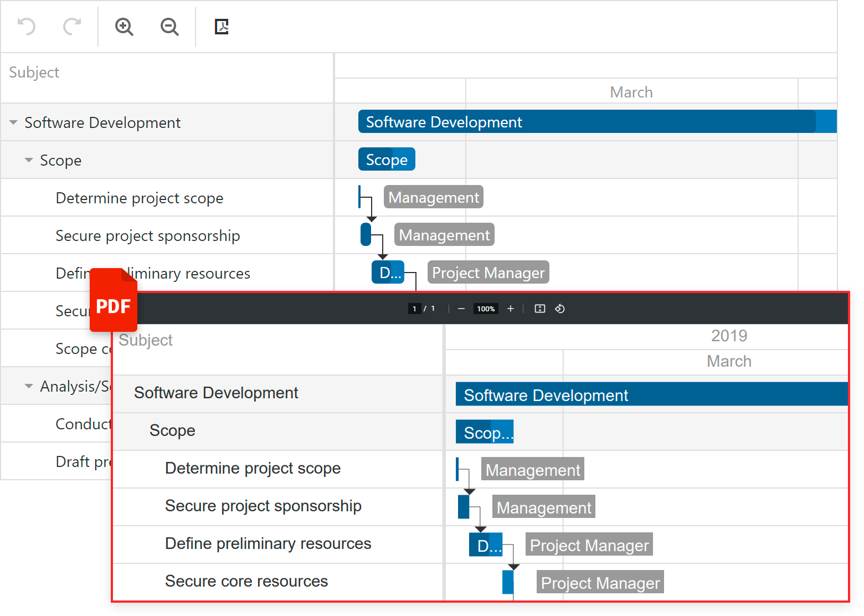Select the Zoom In magnifier icon
Screen dimensions: 864x616
coord(124,26)
